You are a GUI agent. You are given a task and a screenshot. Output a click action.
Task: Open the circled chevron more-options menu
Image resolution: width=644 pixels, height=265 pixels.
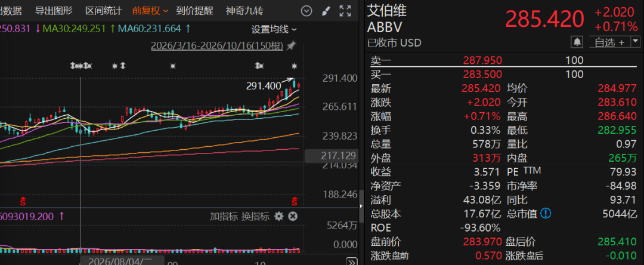point(306,11)
